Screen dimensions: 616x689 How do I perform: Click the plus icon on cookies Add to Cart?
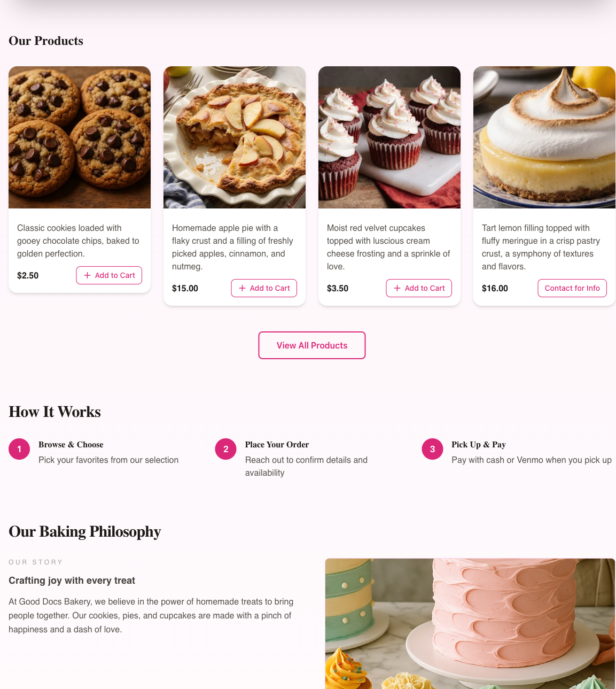tap(88, 275)
